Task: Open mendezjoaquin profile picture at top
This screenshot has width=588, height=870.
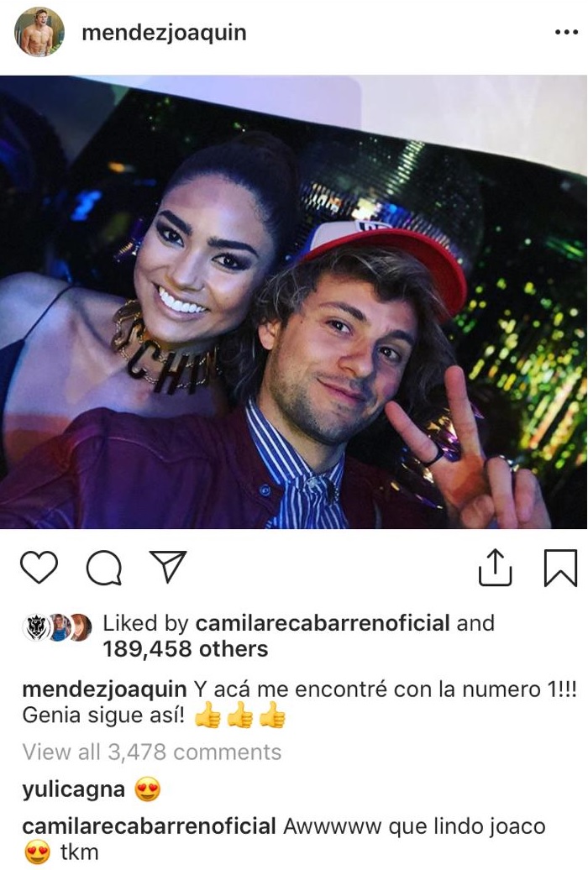Action: 39,32
